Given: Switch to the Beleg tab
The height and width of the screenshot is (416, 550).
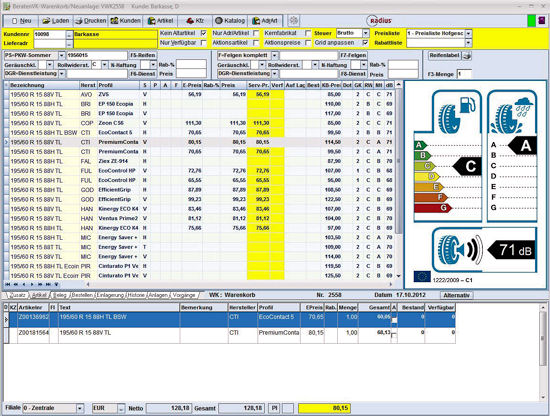Looking at the screenshot, I should 60,295.
